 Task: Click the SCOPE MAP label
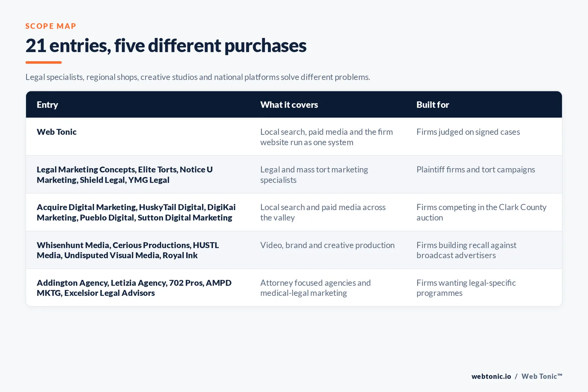coord(51,26)
